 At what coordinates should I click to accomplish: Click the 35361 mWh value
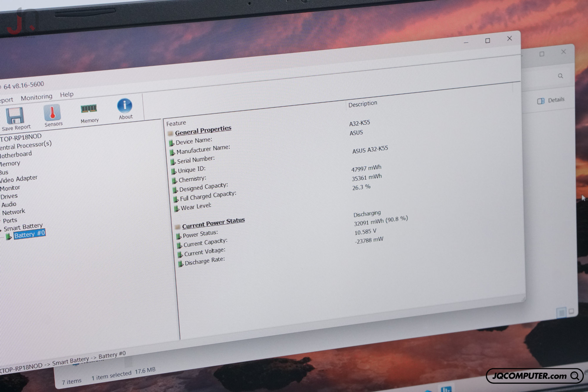367,177
